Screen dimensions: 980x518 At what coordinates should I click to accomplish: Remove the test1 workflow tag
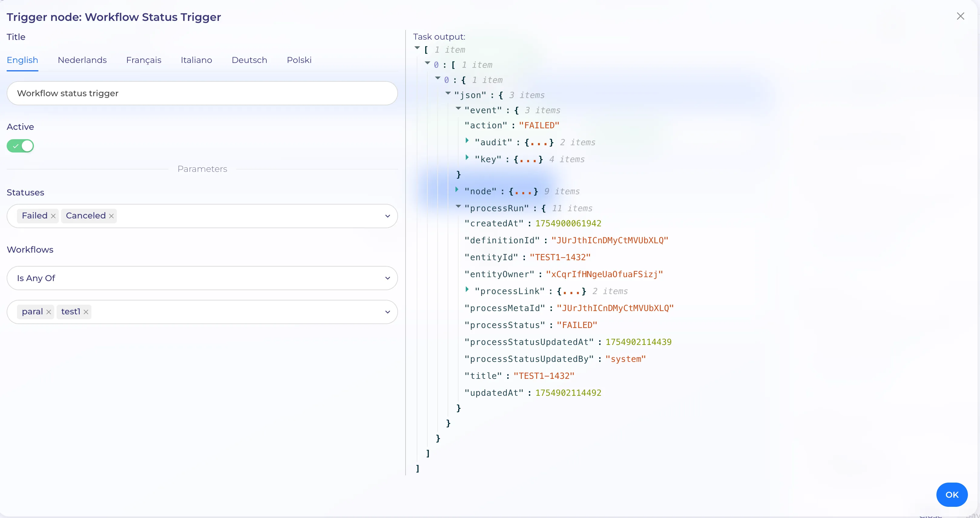(x=86, y=312)
